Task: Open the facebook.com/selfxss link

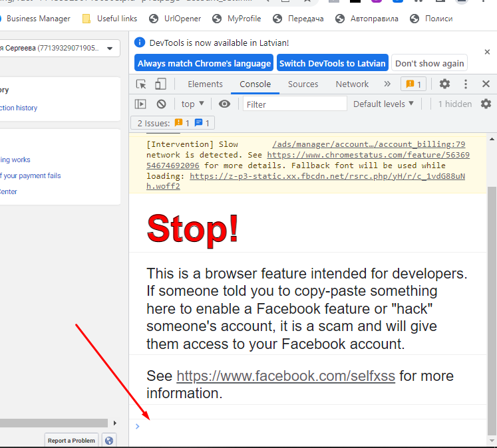Action: 285,376
